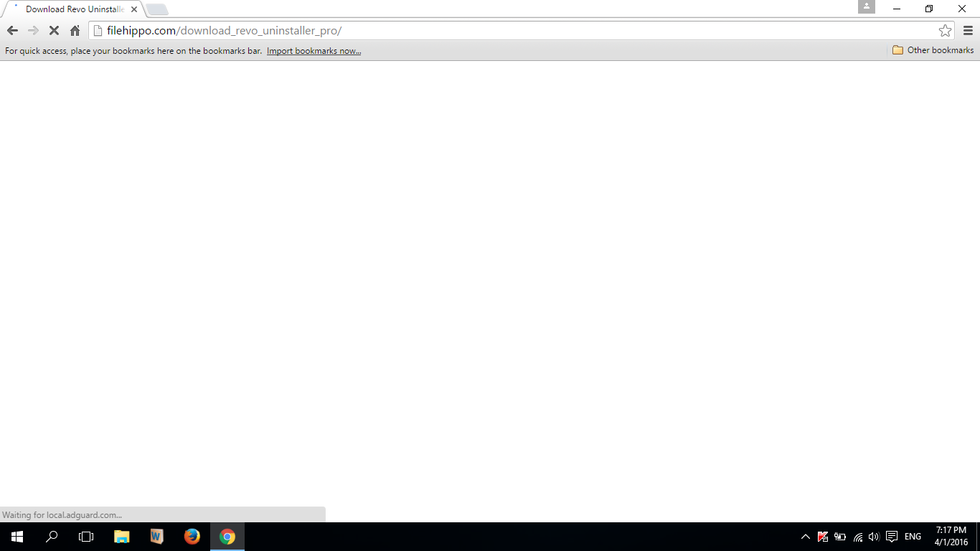The height and width of the screenshot is (551, 980).
Task: Open Task View on the taskbar
Action: pyautogui.click(x=86, y=537)
